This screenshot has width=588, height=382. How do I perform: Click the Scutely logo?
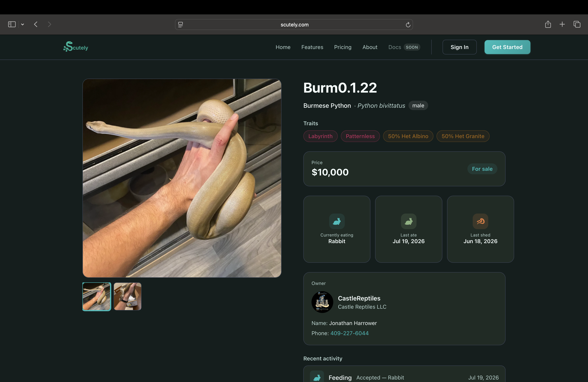point(76,47)
